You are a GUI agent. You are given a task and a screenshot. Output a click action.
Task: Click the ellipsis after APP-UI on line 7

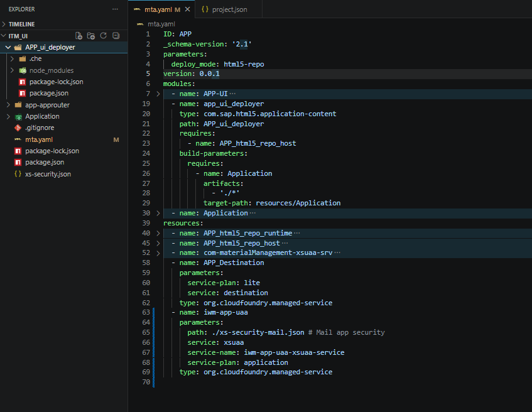coord(232,94)
